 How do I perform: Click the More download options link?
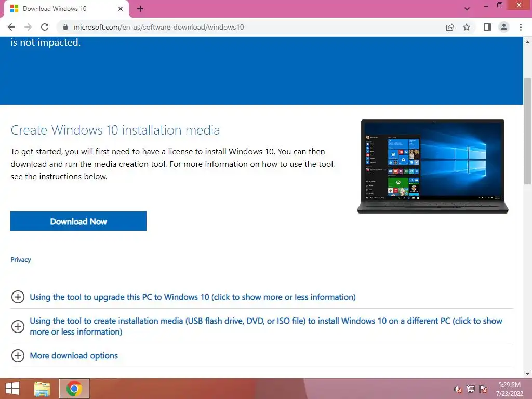74,355
